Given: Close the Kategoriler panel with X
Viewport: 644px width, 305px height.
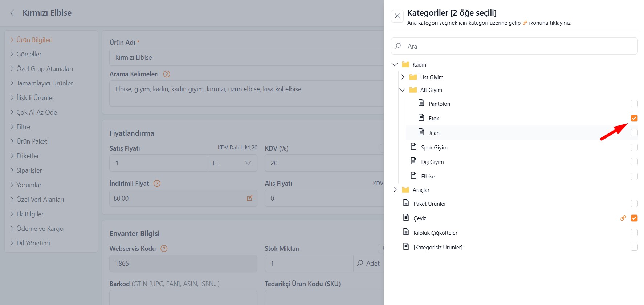Looking at the screenshot, I should pyautogui.click(x=397, y=16).
